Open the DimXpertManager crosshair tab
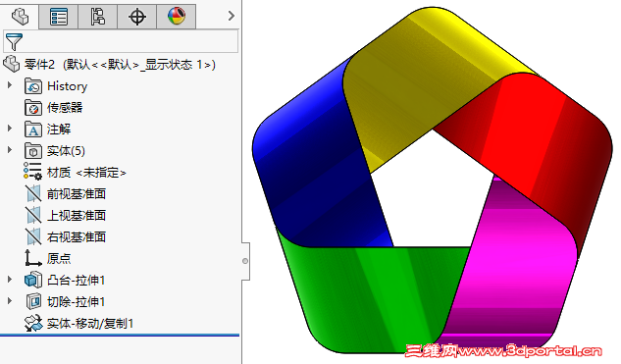 pos(137,17)
